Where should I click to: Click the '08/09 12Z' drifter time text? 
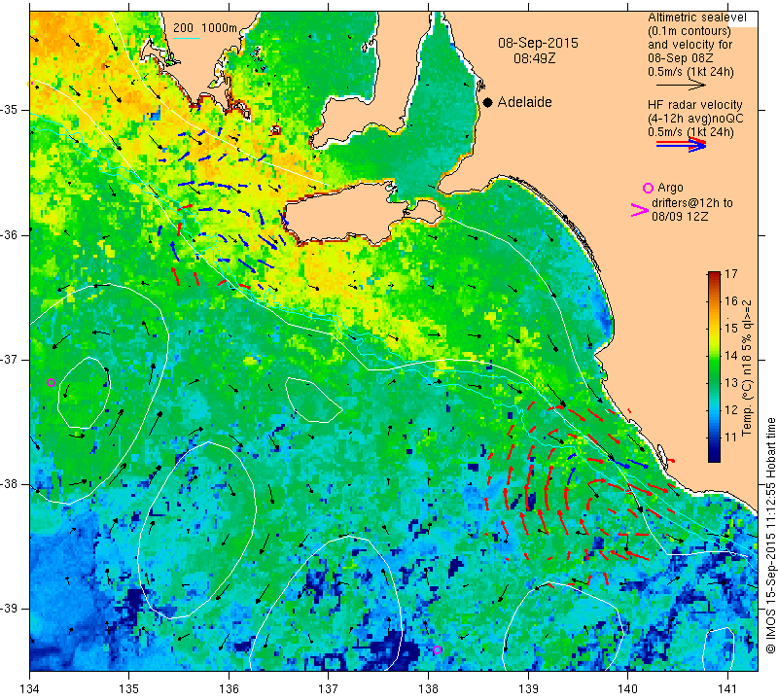click(680, 217)
